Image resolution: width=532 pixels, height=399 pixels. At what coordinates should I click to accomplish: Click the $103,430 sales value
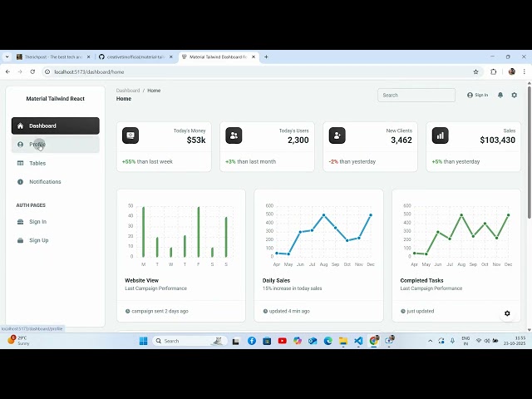coord(497,140)
